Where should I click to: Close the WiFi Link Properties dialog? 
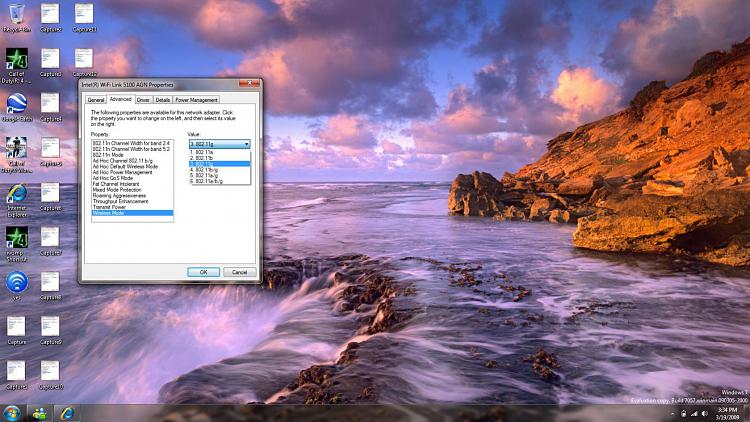249,83
